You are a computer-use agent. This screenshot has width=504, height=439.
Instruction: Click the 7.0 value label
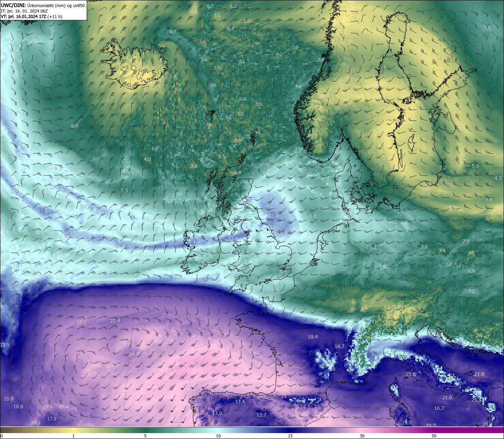pyautogui.click(x=448, y=264)
